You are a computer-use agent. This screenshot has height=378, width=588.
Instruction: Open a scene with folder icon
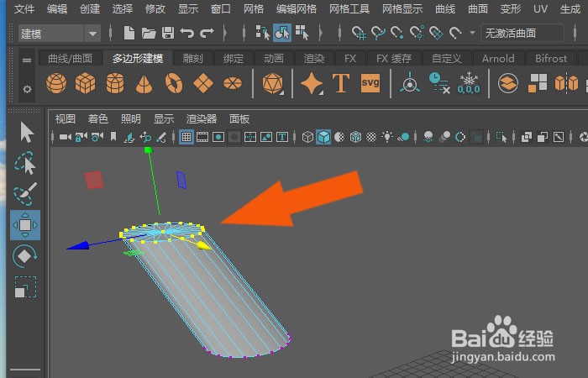pyautogui.click(x=149, y=34)
